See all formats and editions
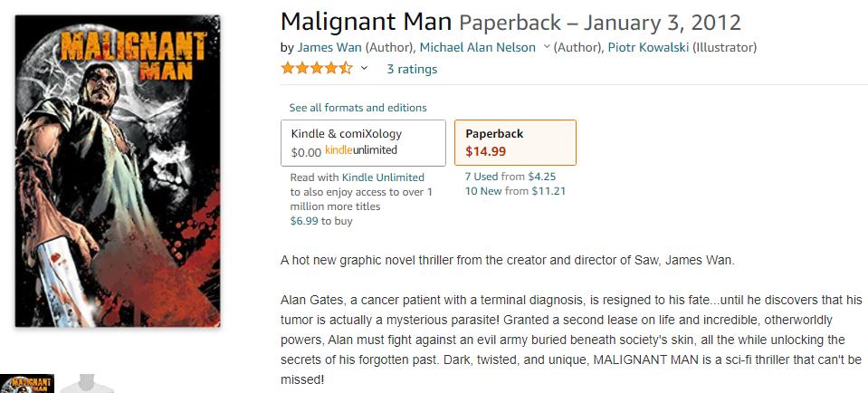868x393 pixels. coord(358,108)
